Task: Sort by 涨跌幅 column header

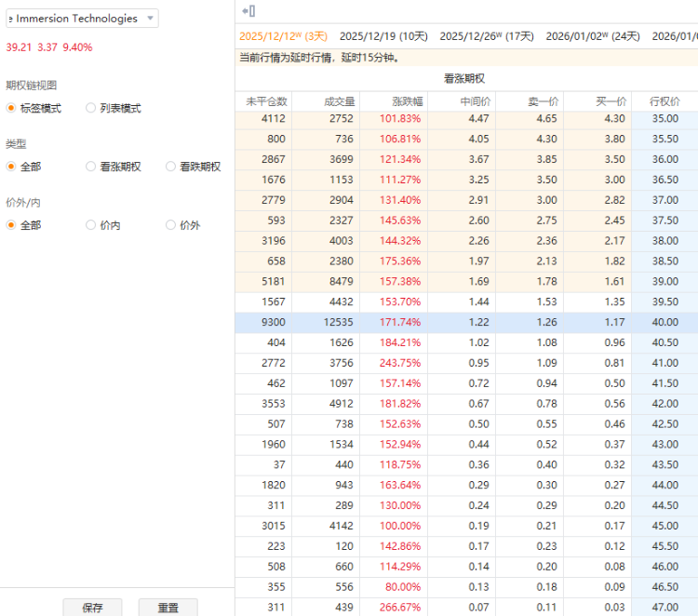Action: 406,101
